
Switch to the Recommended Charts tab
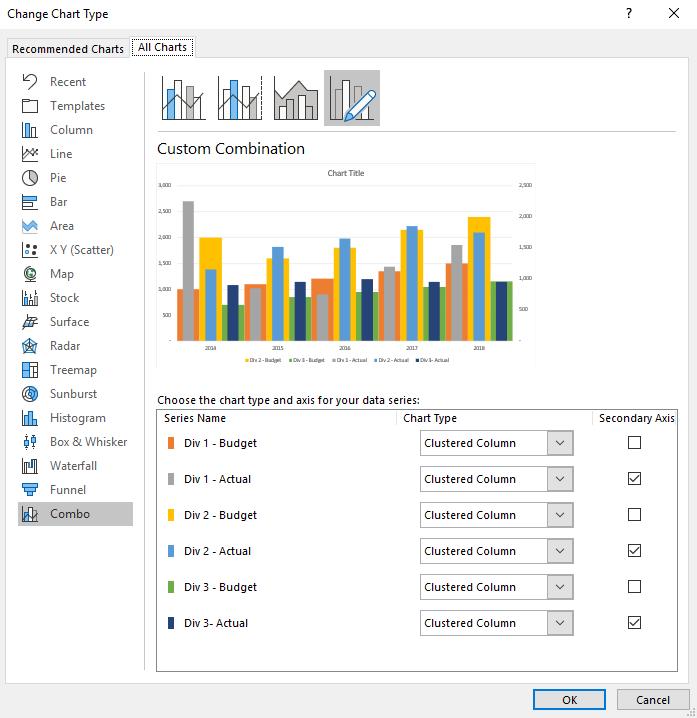pyautogui.click(x=68, y=49)
